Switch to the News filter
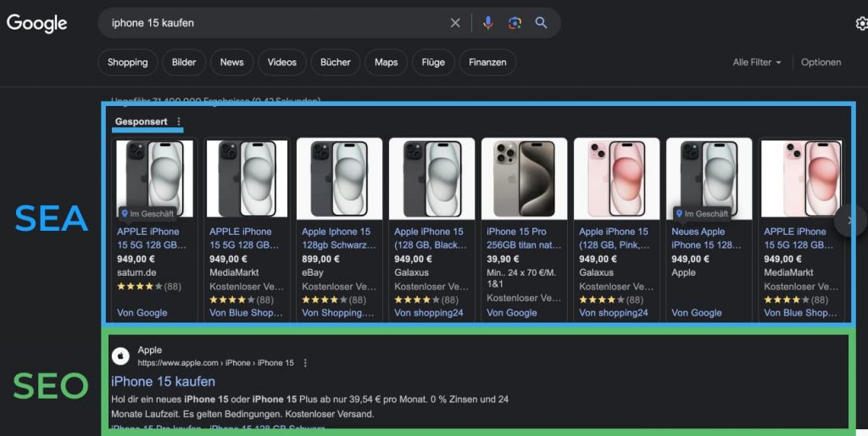The height and width of the screenshot is (436, 868). click(x=232, y=62)
